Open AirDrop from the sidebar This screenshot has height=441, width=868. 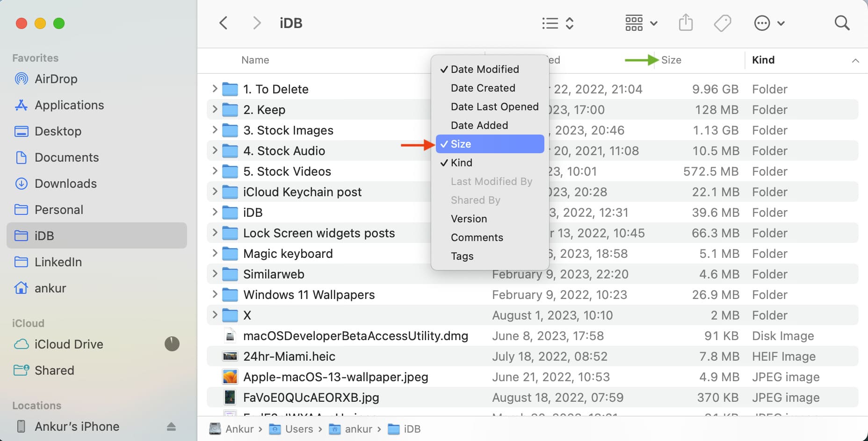tap(55, 78)
